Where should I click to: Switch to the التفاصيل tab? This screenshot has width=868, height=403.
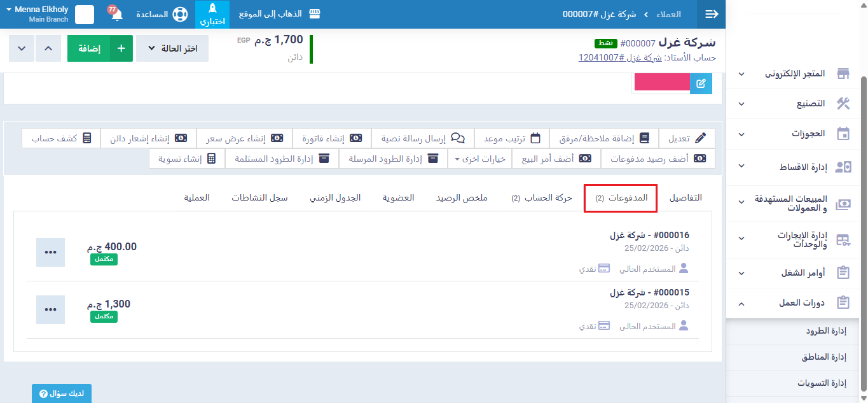pyautogui.click(x=685, y=198)
